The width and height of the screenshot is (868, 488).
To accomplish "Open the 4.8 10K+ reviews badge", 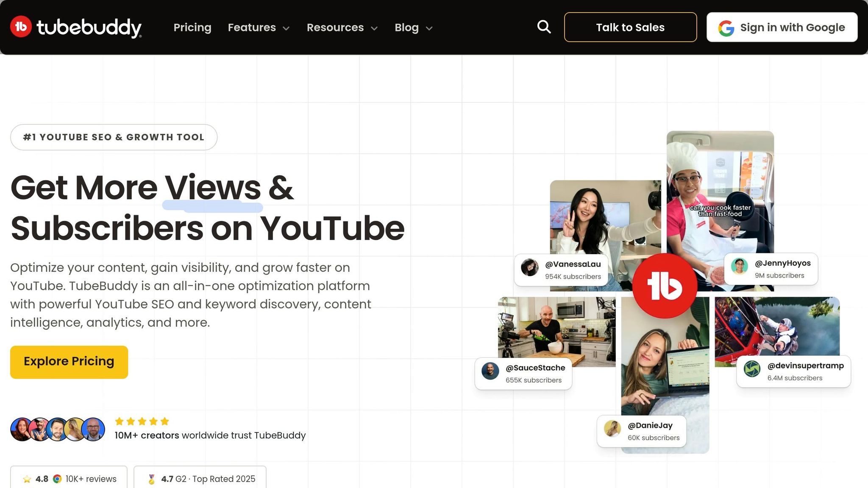I will pos(69,478).
